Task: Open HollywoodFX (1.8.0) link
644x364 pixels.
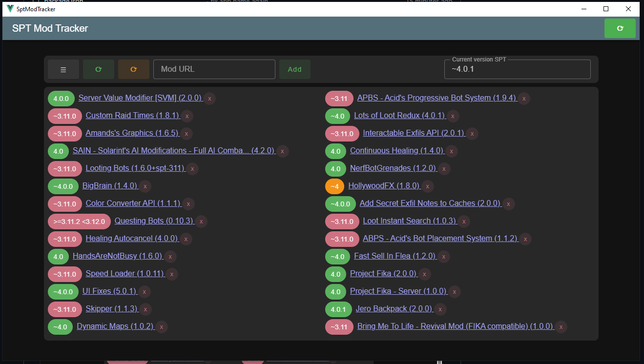Action: tap(384, 185)
